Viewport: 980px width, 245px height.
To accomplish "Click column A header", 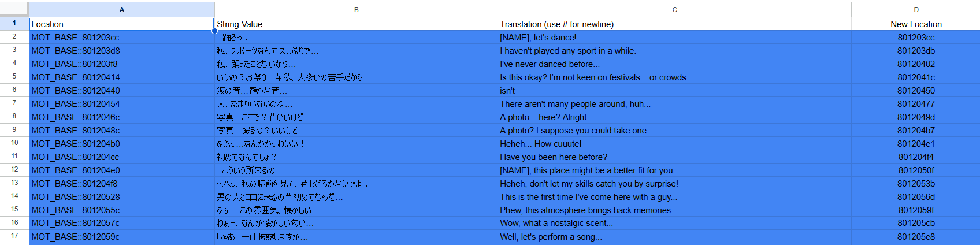I will tap(121, 9).
